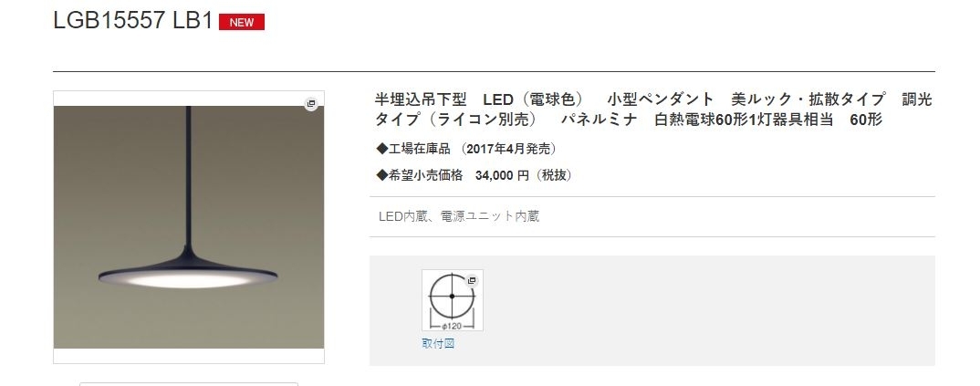
Task: Enlarge product photo via corner popup icon
Action: pos(311,104)
